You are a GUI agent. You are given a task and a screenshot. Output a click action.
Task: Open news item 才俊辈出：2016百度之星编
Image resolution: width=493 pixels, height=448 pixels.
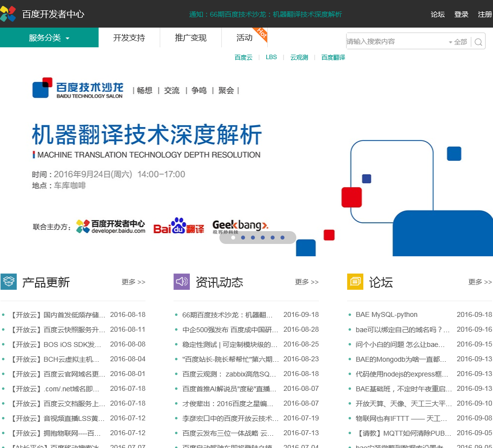point(228,403)
